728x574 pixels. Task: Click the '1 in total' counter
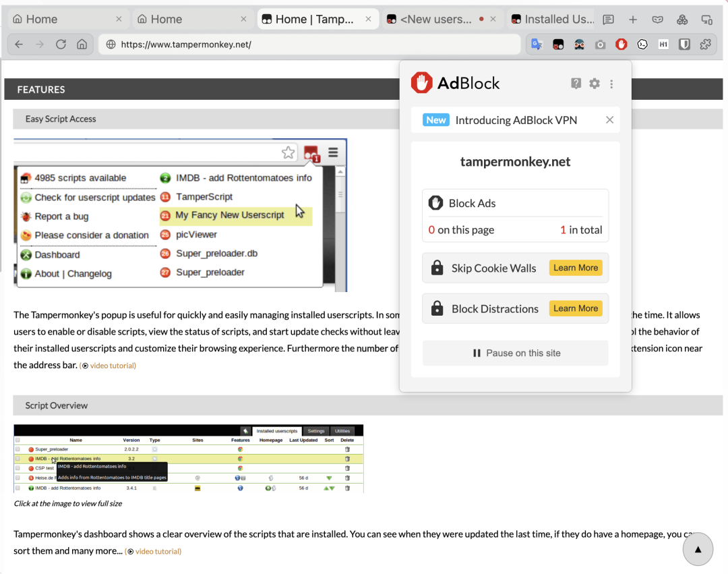pos(581,230)
